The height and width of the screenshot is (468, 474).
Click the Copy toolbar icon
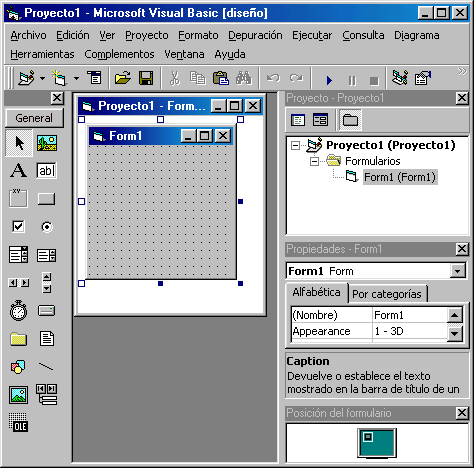coord(197,78)
